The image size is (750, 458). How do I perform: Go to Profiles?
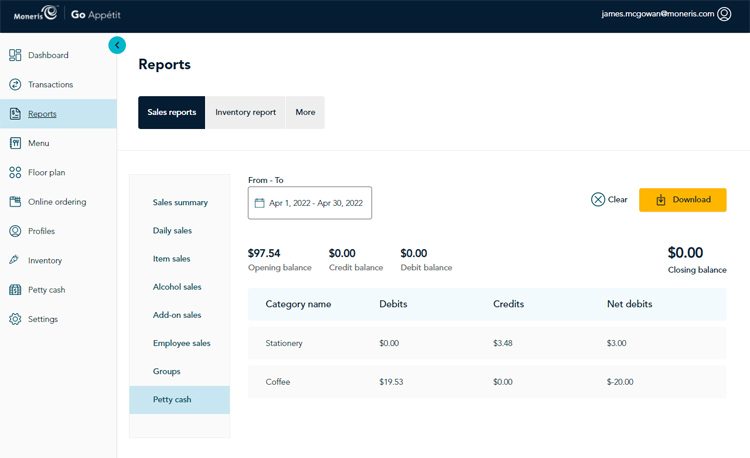tap(41, 231)
